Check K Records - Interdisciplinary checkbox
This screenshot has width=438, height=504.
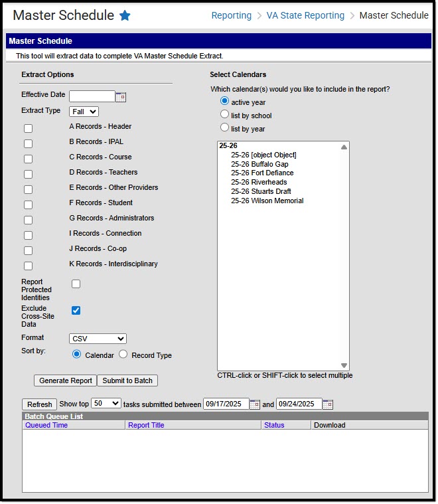pyautogui.click(x=29, y=266)
